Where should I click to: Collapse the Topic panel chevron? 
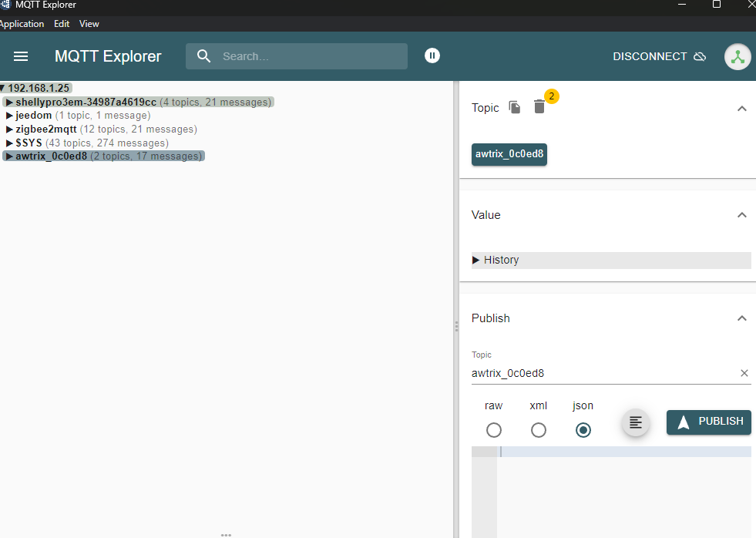tap(741, 109)
